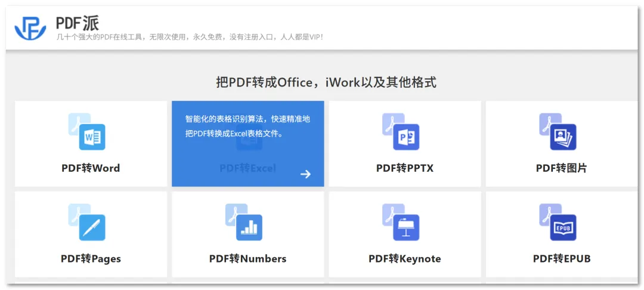644x290 pixels.
Task: Click the heading 把PDF转成Office，iWork以及其他格式
Action: pyautogui.click(x=326, y=82)
